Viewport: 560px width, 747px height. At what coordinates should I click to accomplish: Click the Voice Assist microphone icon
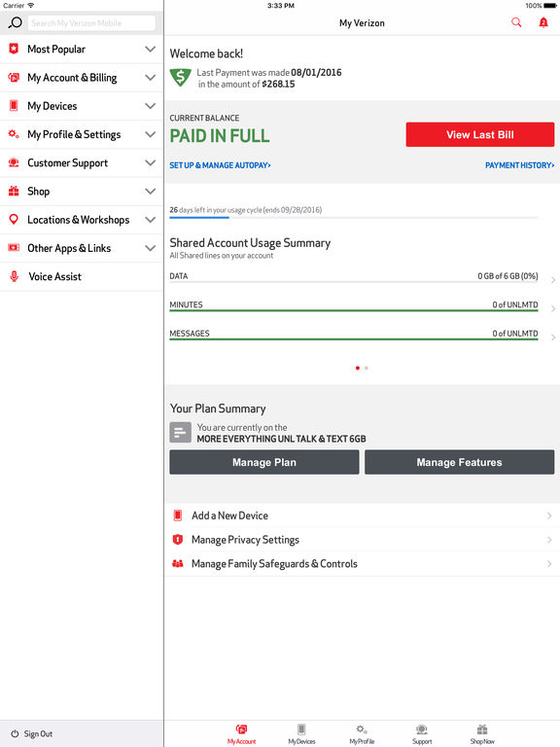pyautogui.click(x=15, y=276)
